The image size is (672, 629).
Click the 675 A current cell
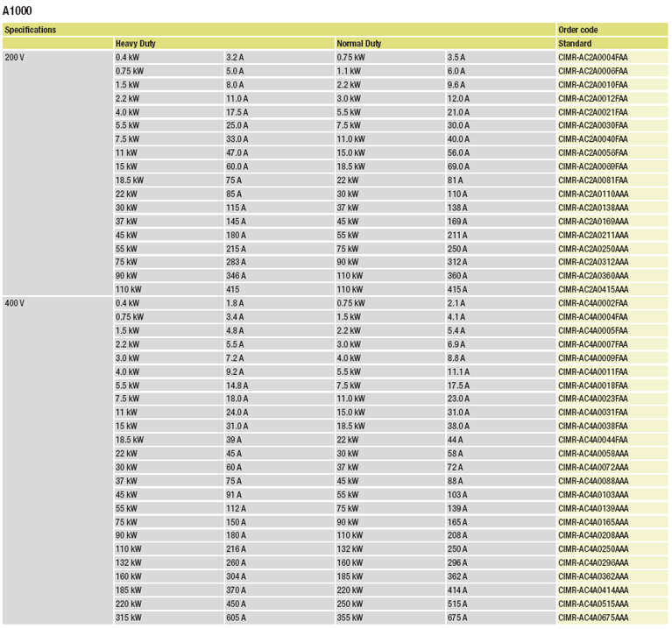pos(456,618)
